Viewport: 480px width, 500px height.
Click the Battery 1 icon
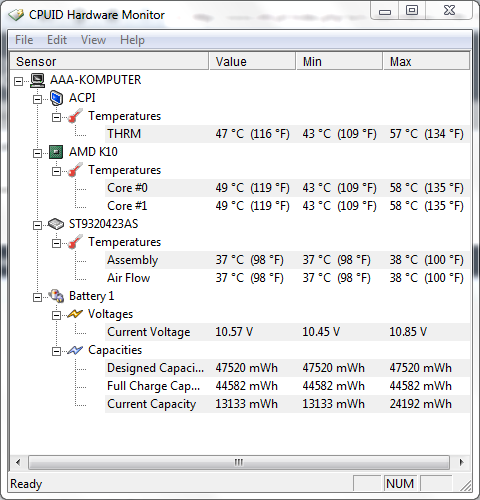56,296
